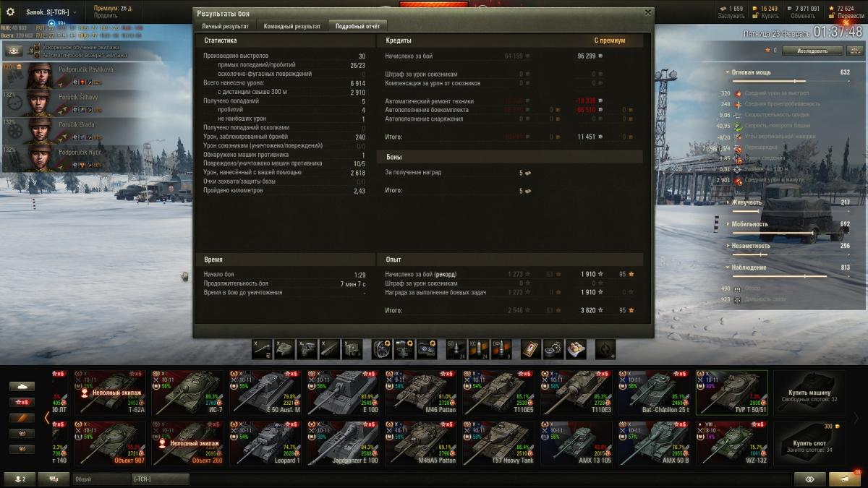Toggle the orange stripe carousel filter
Viewport: 868px width, 488px height.
[x=22, y=418]
